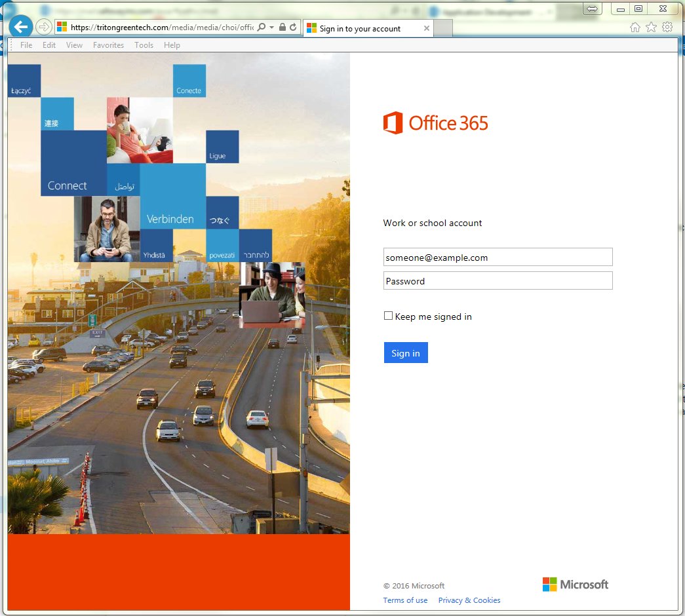This screenshot has width=685, height=616.
Task: Open the address bar dropdown arrow
Action: (x=272, y=27)
